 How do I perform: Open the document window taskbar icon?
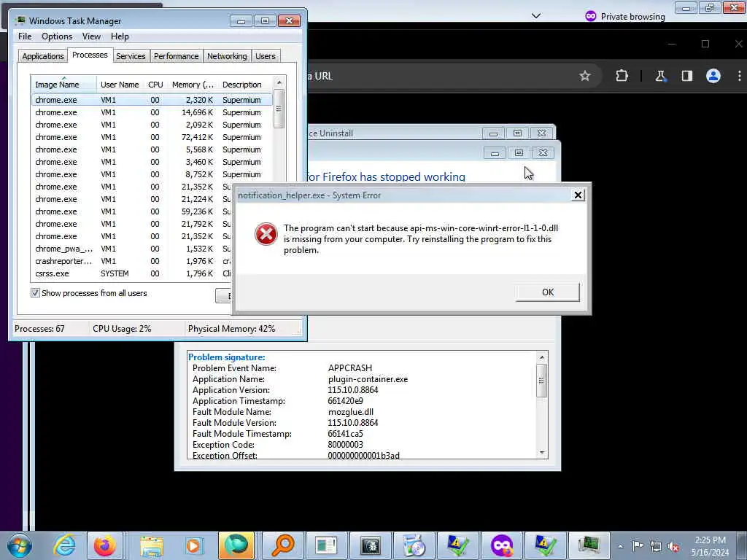[326, 545]
